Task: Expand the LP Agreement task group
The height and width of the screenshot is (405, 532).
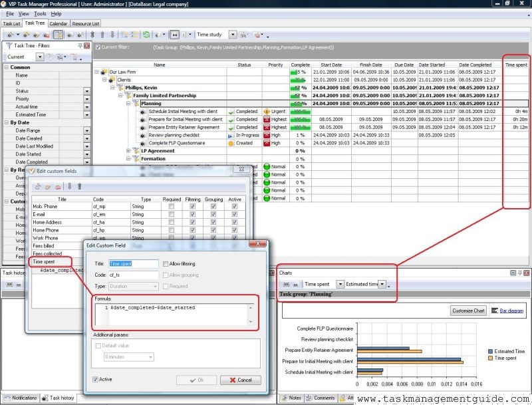Action: [x=128, y=150]
